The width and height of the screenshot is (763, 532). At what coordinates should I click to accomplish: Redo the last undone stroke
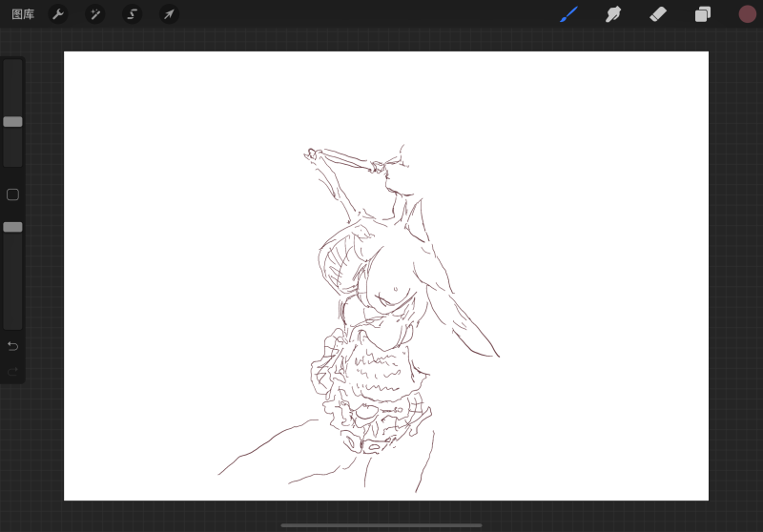pos(13,372)
